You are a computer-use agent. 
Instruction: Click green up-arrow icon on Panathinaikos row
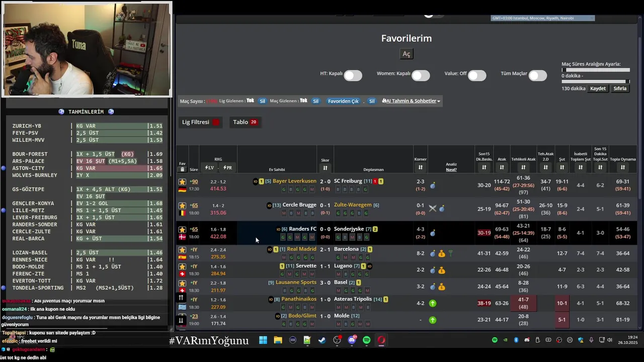click(433, 303)
